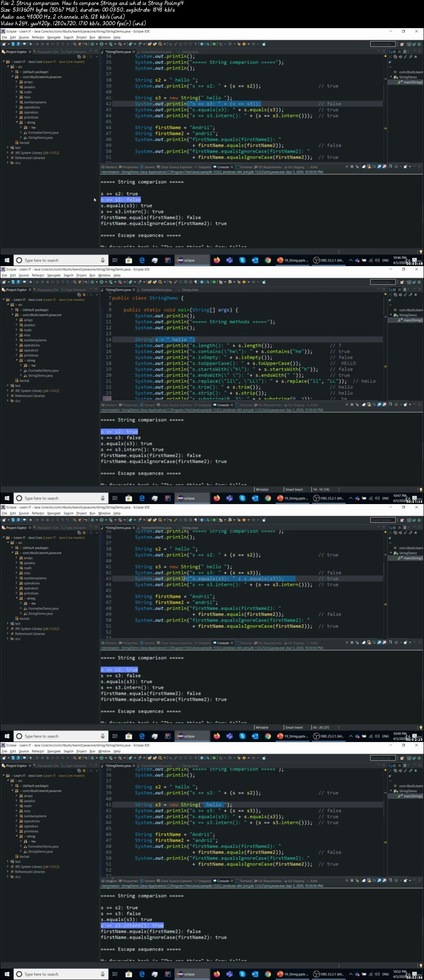Collapse All in Project Explorer, 10:46 PM frame
Screen dimensions: 424x980
click(x=79, y=57)
